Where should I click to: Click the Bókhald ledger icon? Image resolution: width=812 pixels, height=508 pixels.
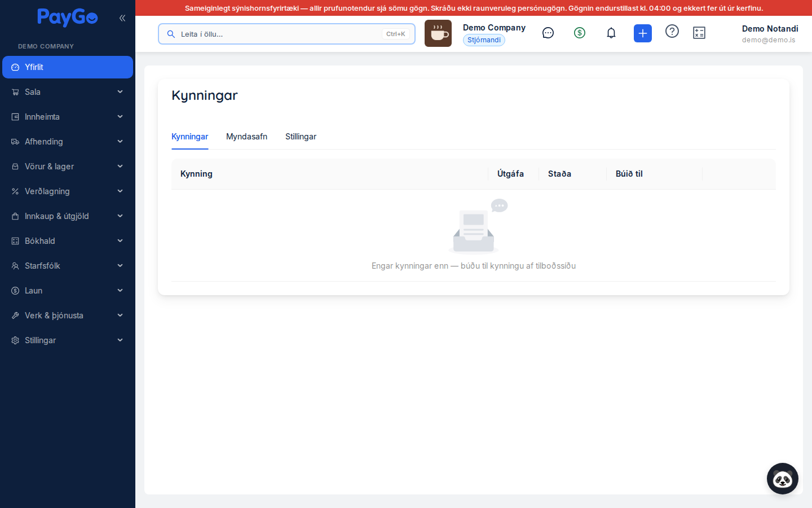click(15, 241)
